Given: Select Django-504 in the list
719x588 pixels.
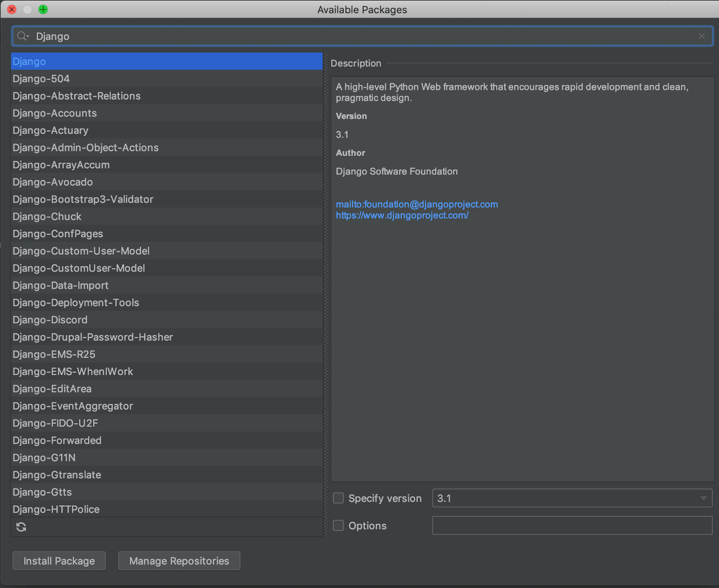Looking at the screenshot, I should tap(167, 79).
